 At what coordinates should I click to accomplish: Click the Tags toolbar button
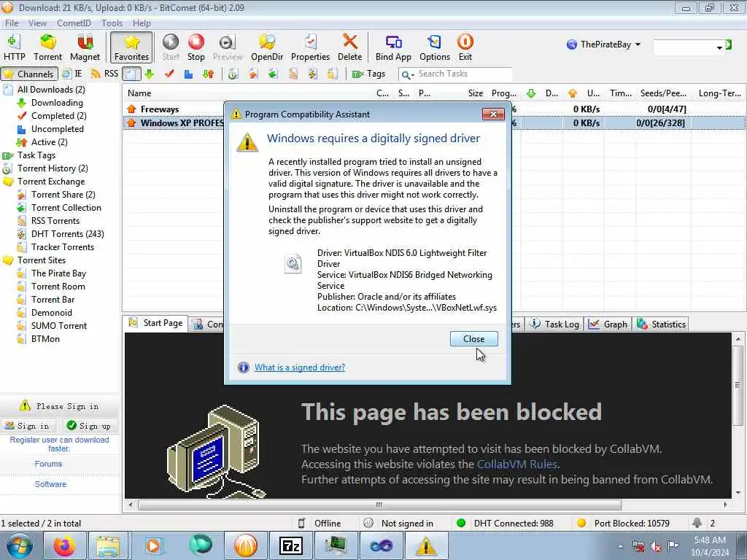(x=368, y=74)
